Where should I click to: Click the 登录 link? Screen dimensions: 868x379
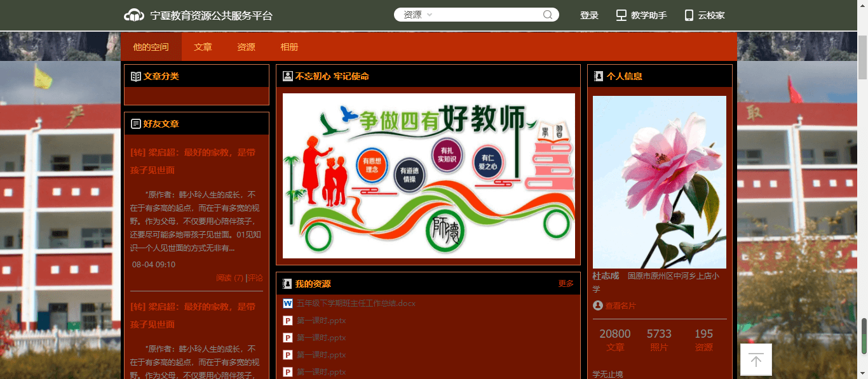(x=589, y=15)
